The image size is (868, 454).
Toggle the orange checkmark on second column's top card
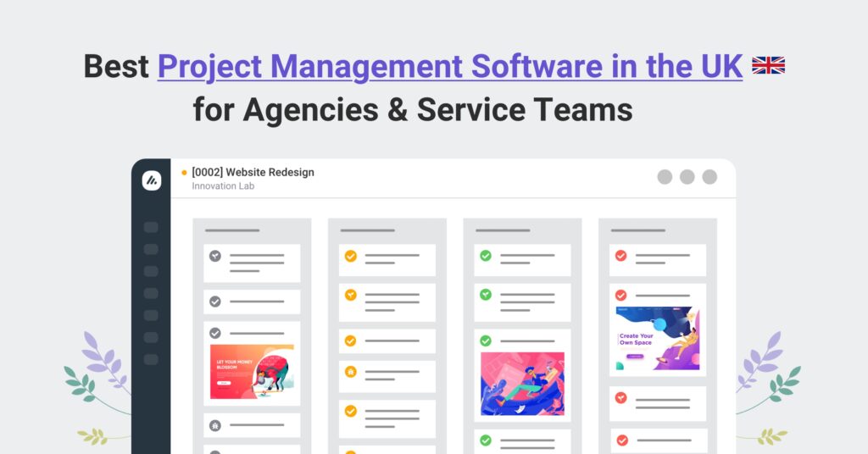tap(350, 256)
